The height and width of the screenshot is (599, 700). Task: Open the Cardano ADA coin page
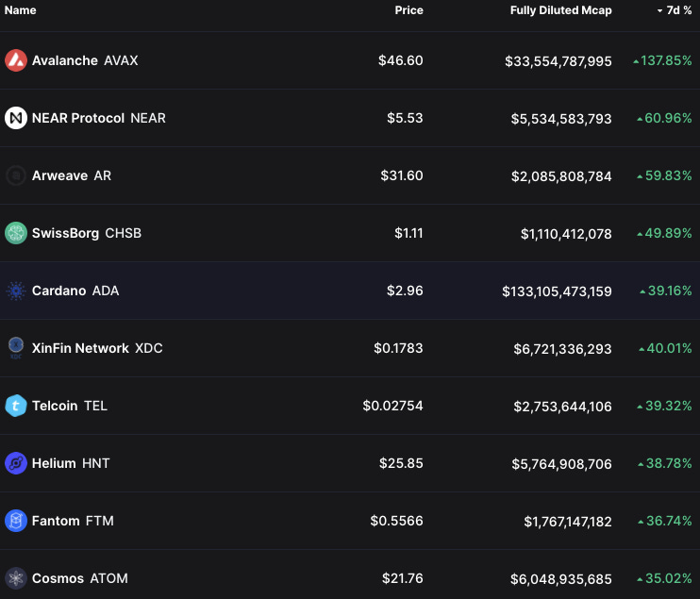[75, 291]
